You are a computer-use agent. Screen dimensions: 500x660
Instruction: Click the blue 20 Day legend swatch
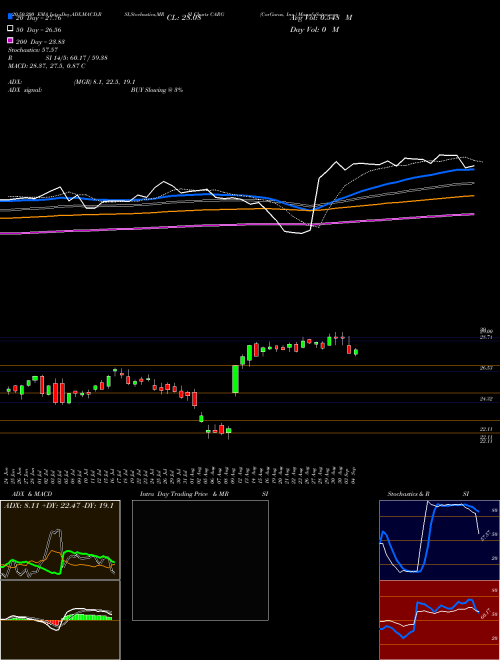(x=10, y=16)
